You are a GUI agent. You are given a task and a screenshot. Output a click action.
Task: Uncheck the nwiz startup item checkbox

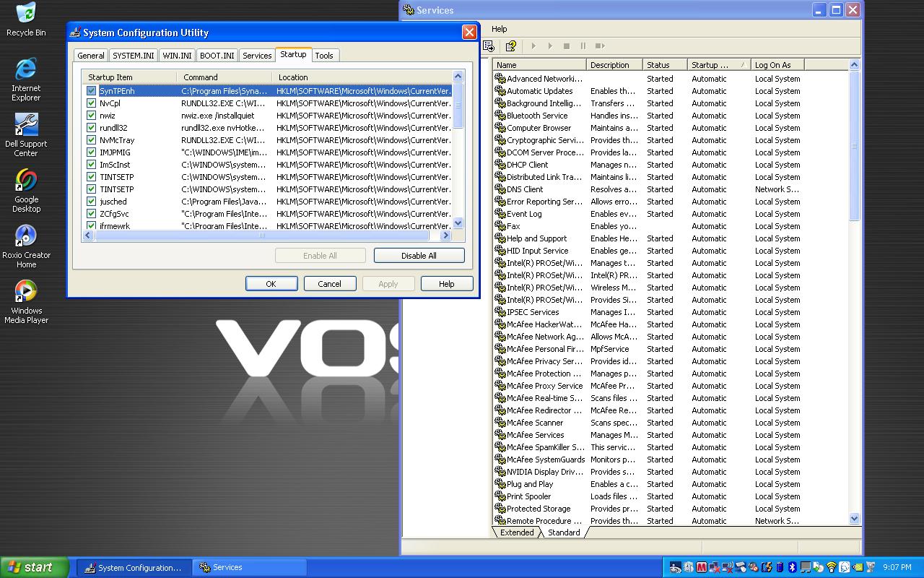pyautogui.click(x=91, y=116)
